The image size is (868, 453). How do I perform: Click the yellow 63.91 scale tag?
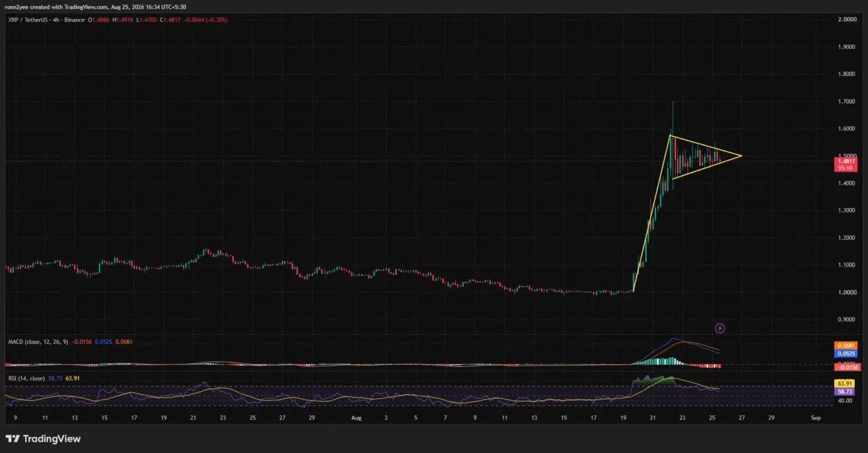pos(843,383)
